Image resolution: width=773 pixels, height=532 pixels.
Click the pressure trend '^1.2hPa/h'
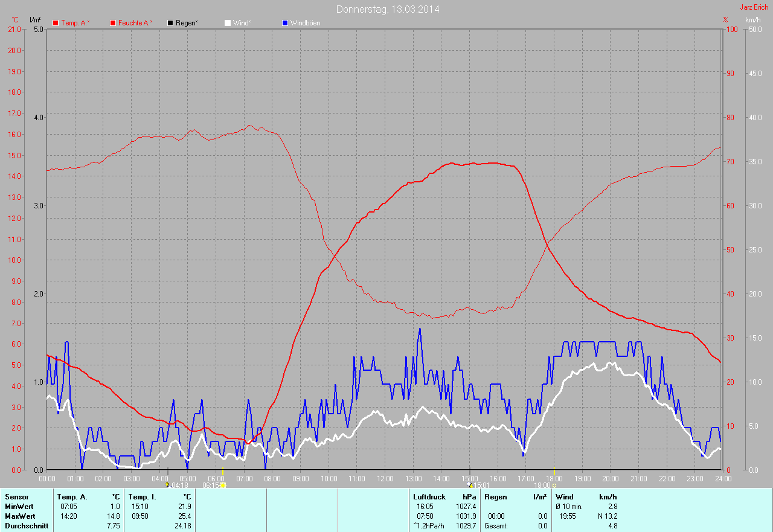428,526
